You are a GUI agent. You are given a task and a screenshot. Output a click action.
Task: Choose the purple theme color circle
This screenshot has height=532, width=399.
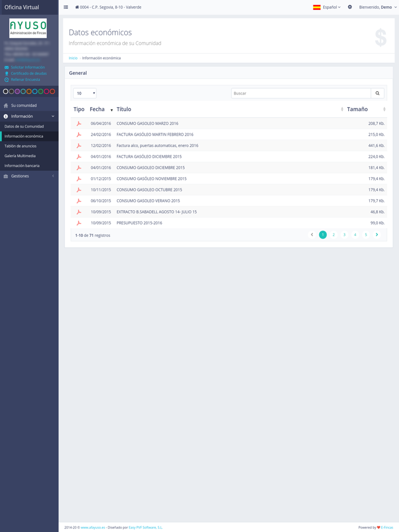pyautogui.click(x=17, y=92)
